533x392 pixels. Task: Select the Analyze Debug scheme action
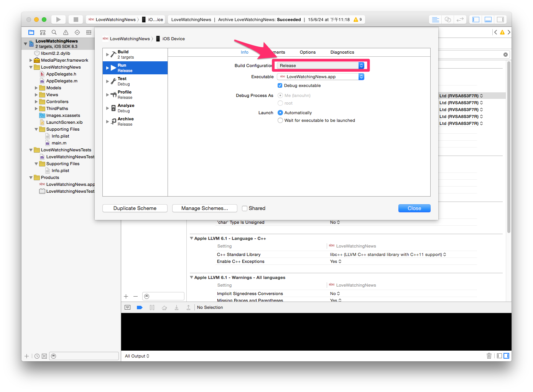coord(135,108)
